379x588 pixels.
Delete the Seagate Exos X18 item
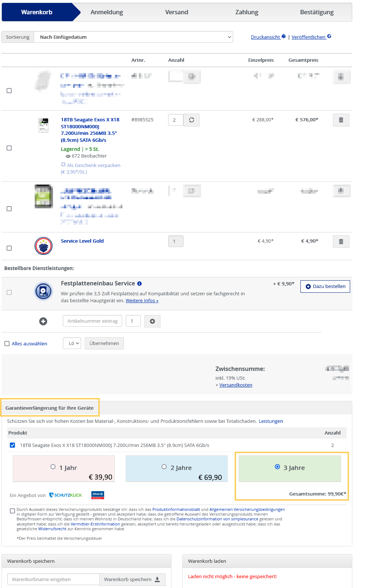(341, 120)
